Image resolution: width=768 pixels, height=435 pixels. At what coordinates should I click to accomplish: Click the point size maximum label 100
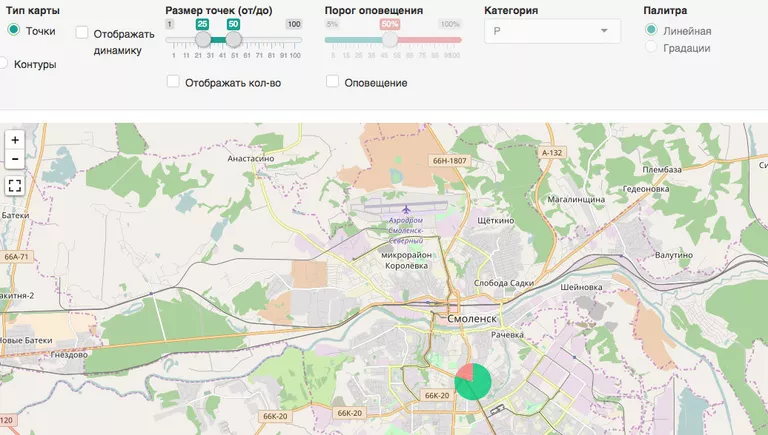click(x=294, y=24)
